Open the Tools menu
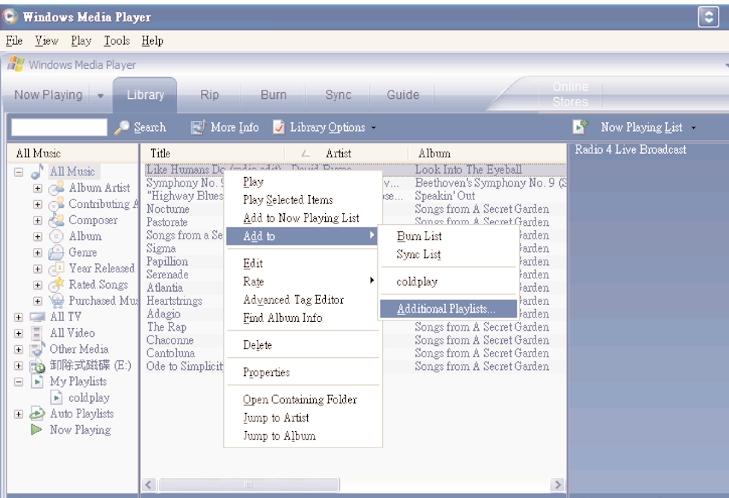Screen dimensions: 729x498 pyautogui.click(x=117, y=41)
